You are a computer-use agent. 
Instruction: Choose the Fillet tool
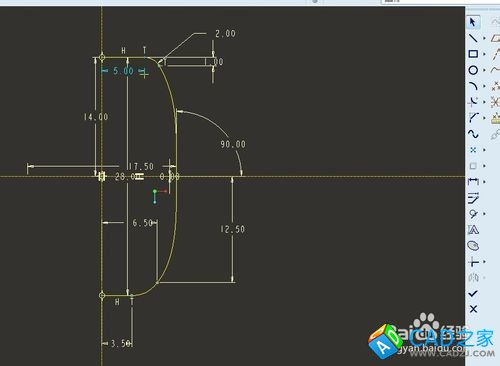(473, 102)
